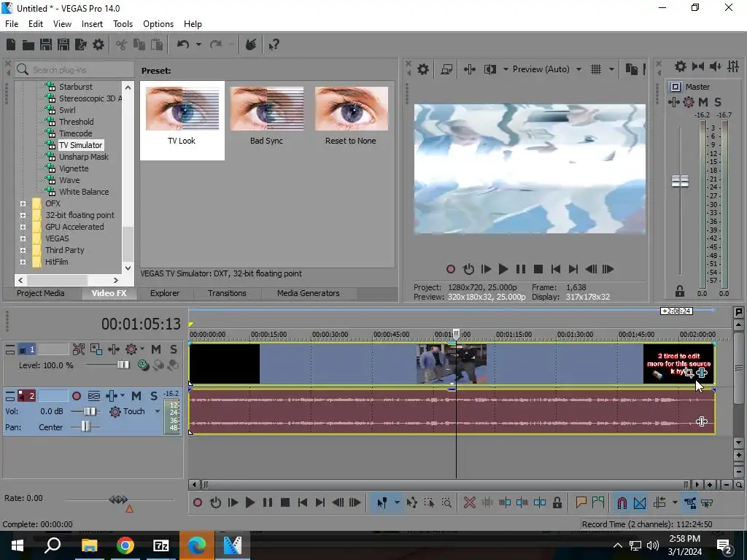Open a project with the folder icon

point(28,44)
